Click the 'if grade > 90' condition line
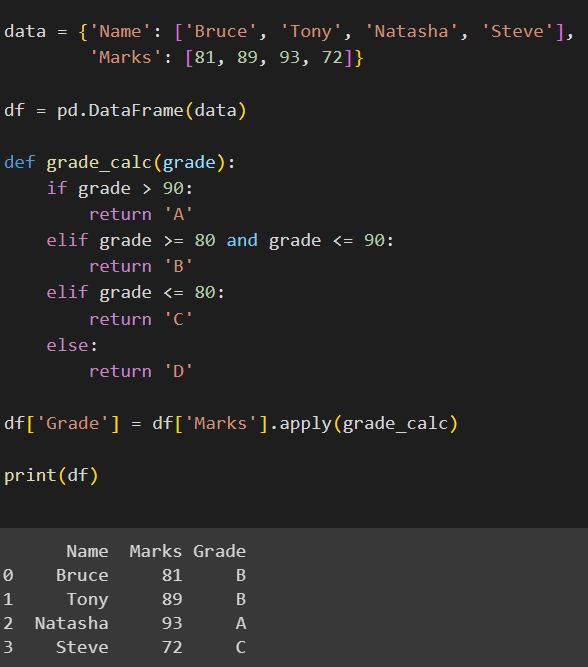 (120, 188)
